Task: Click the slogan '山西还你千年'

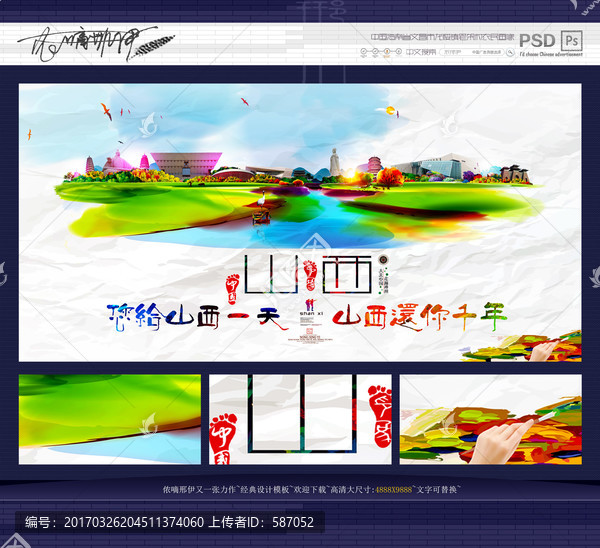Action: click(x=420, y=316)
